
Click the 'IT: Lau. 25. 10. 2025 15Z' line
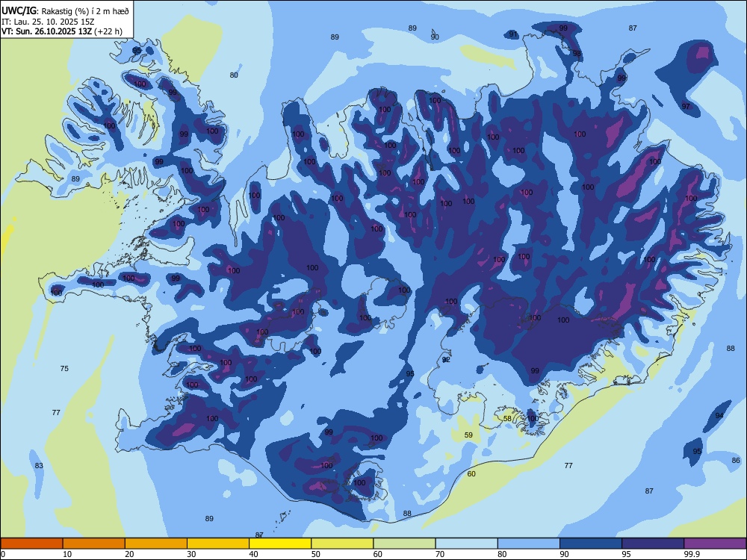(48, 22)
